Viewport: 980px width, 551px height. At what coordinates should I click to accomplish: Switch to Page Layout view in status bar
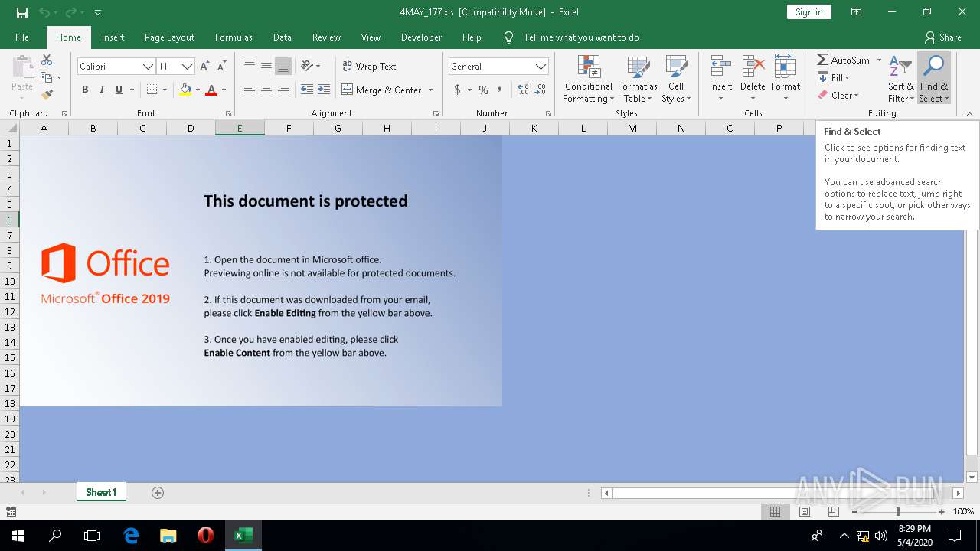point(805,511)
